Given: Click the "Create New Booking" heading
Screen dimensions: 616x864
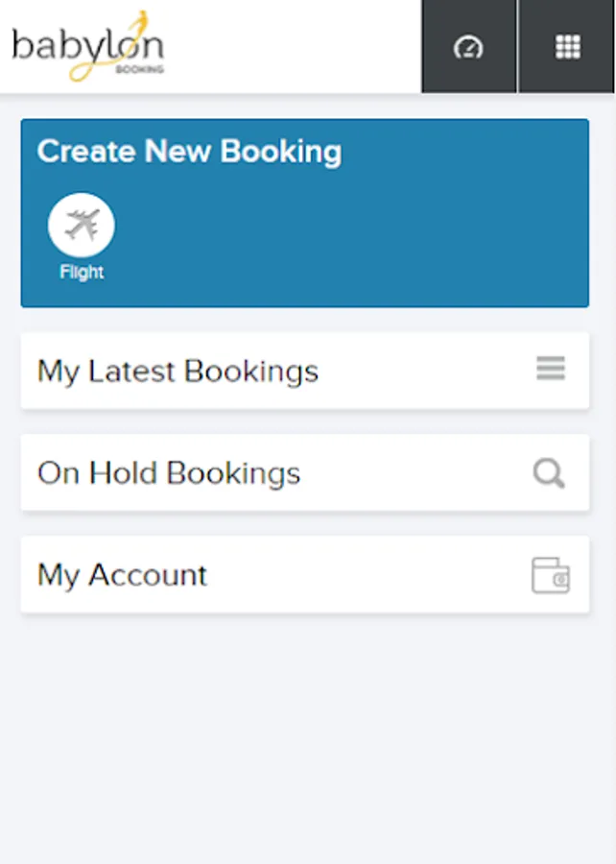Looking at the screenshot, I should (189, 152).
